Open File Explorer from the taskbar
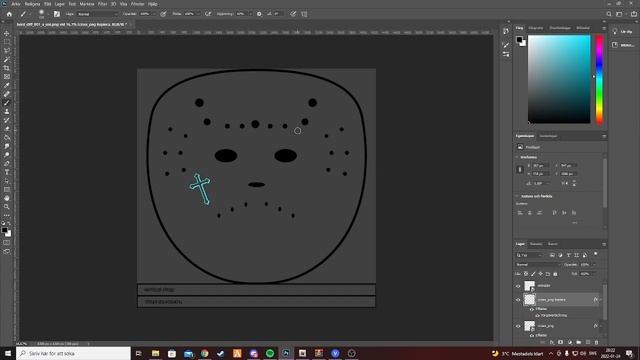Screen dimensions: 640x360 point(156,353)
